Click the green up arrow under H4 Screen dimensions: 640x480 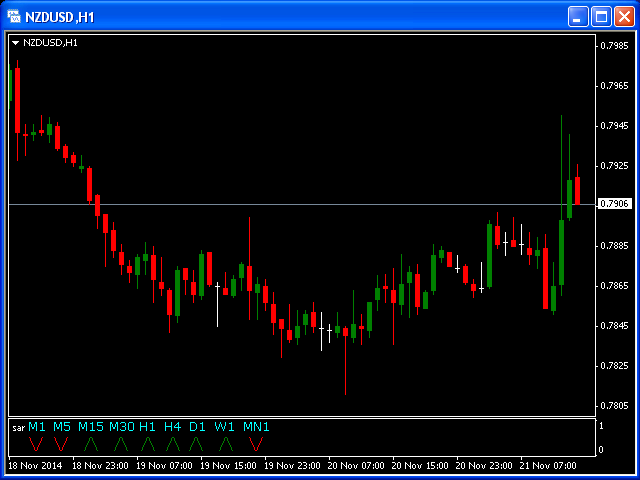pyautogui.click(x=173, y=443)
